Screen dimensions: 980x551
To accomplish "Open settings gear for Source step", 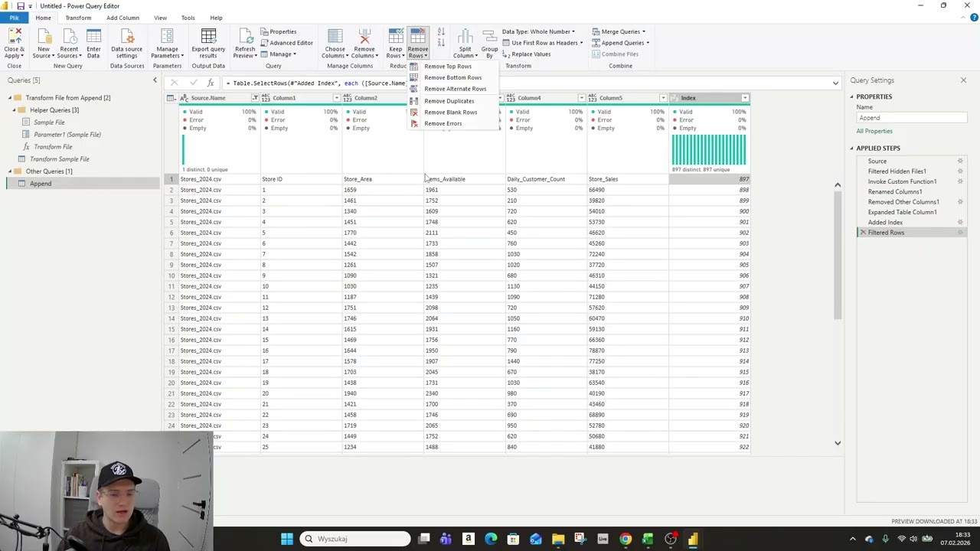I will coord(960,161).
